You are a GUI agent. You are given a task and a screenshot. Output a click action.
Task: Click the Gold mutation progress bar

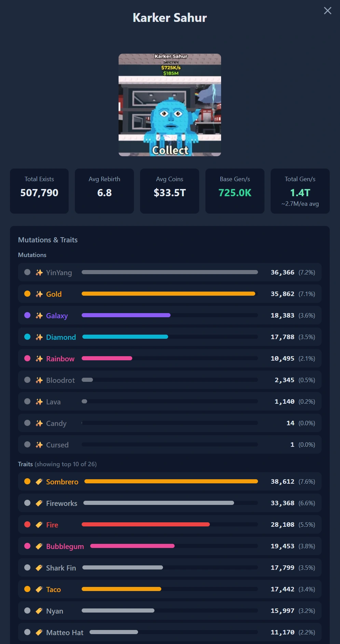170,294
